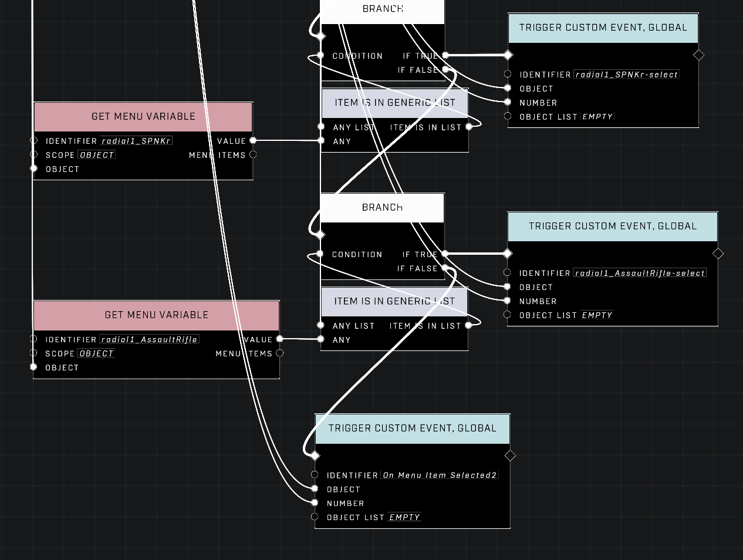The width and height of the screenshot is (743, 560).
Task: Click the Value output pin on the radial1_AssaultRifle node
Action: pos(279,339)
